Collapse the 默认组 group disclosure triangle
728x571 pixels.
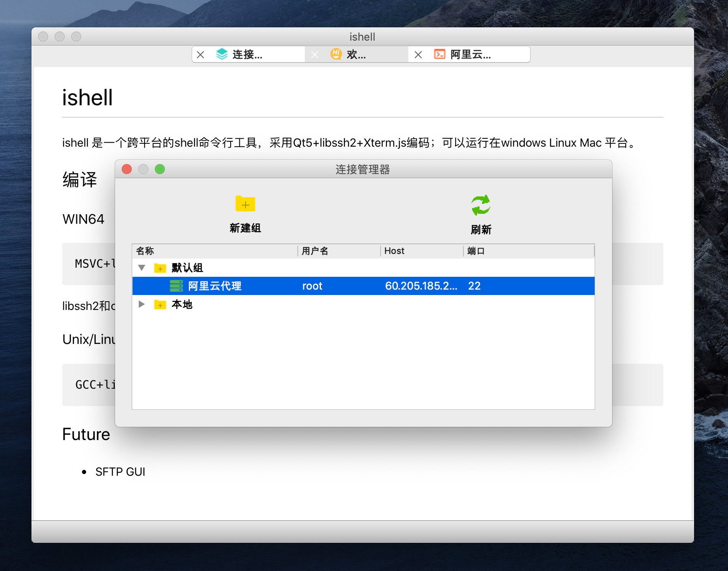(142, 268)
